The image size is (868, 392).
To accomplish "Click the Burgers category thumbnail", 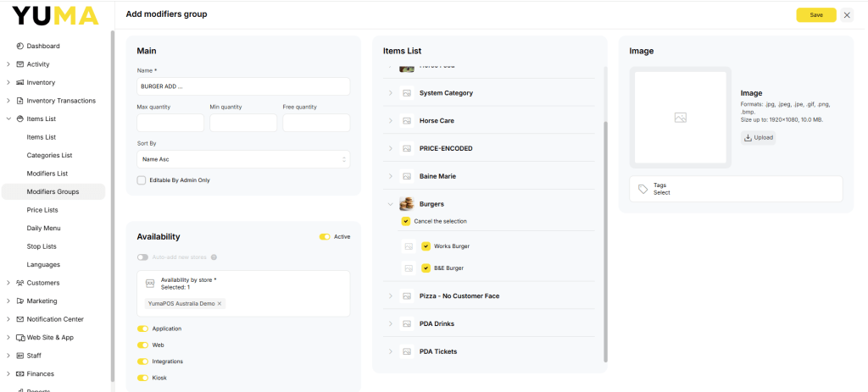I will point(407,204).
